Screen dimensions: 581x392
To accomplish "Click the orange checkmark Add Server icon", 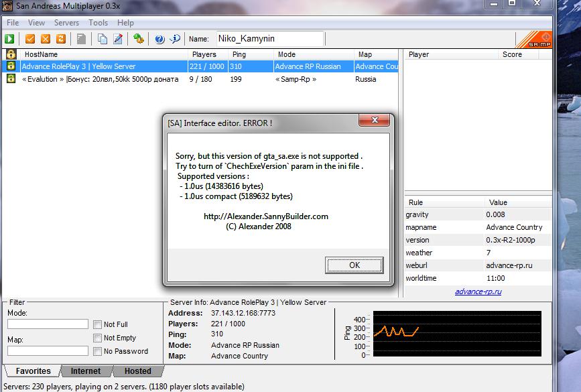I will click(x=30, y=39).
